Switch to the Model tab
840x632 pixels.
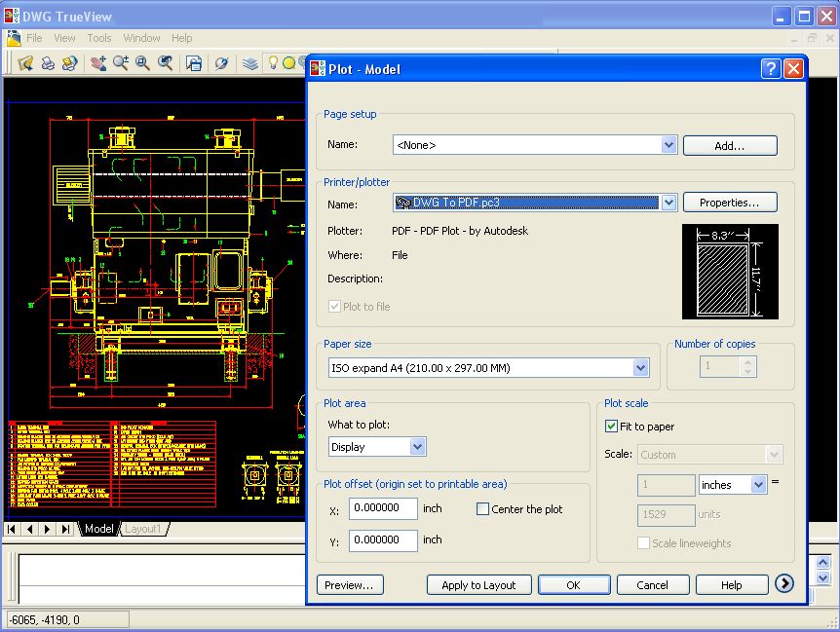[x=98, y=529]
